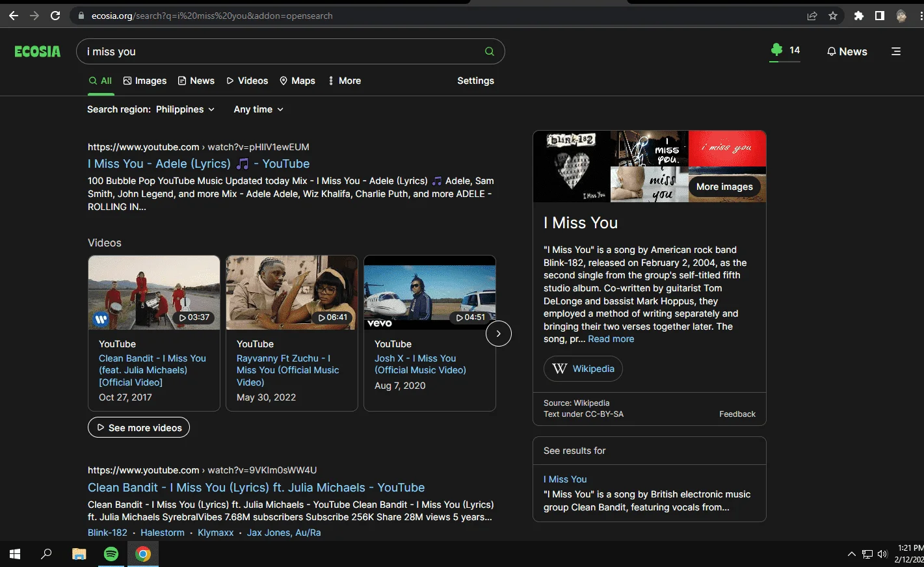The image size is (924, 567).
Task: Open the volume tray icon
Action: pos(882,554)
